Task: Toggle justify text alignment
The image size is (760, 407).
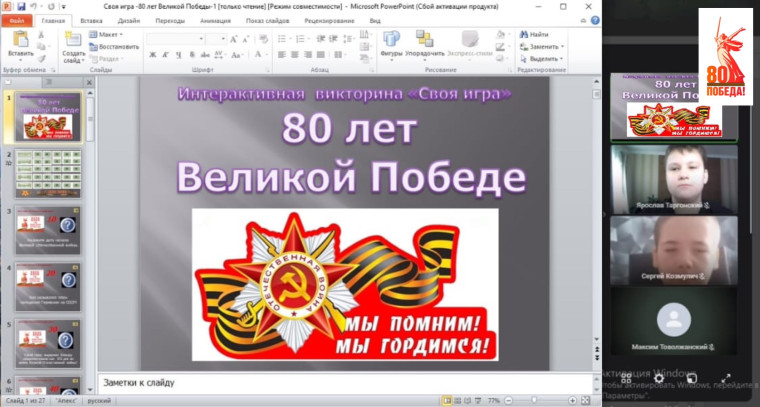Action: coord(320,55)
